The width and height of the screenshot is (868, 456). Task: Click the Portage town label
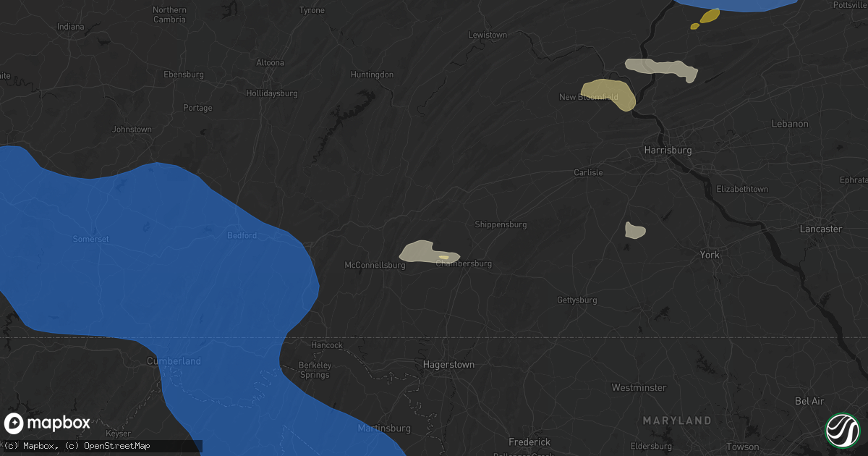click(197, 108)
